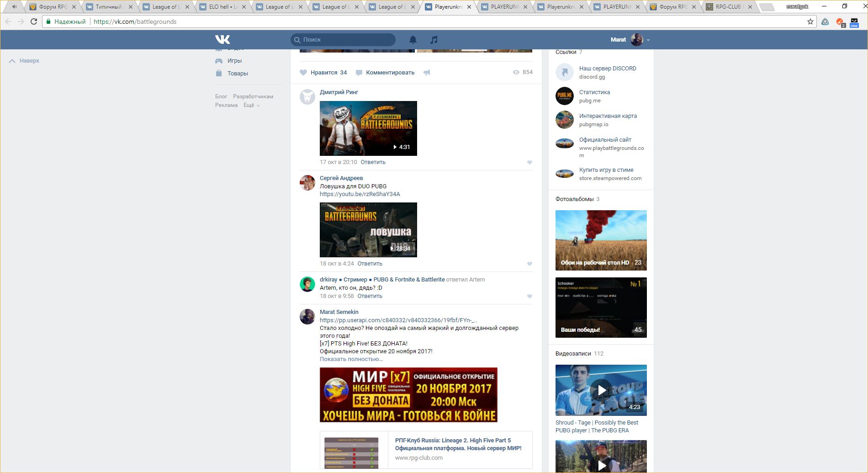This screenshot has height=473, width=868.
Task: Like Сергей Андреев's comment with heart
Action: (x=529, y=264)
